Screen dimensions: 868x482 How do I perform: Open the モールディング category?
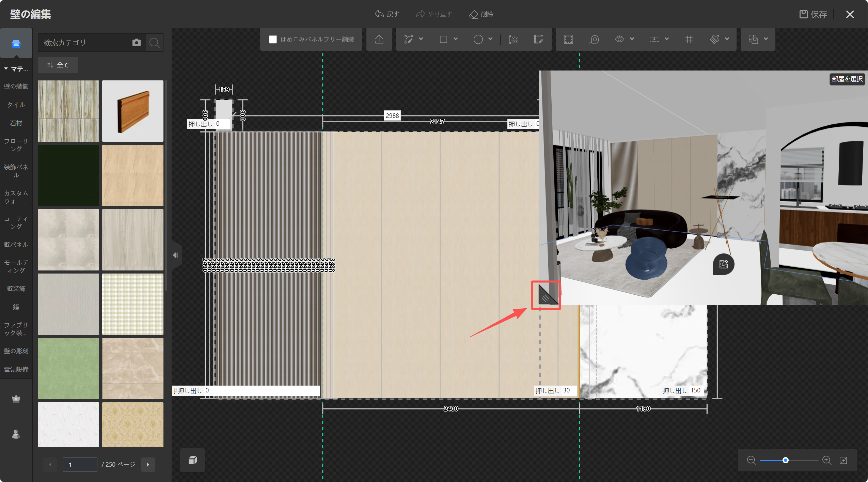point(16,267)
